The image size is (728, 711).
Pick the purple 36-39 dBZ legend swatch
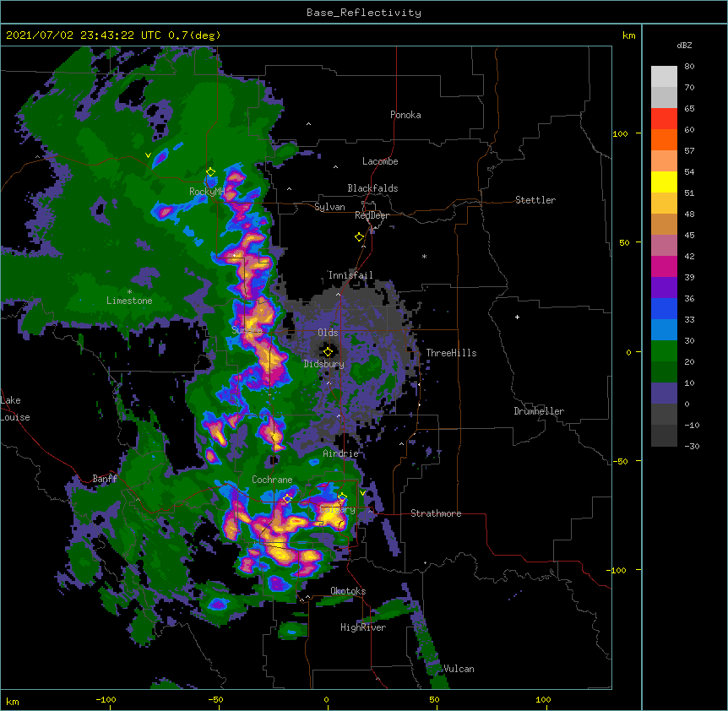(664, 288)
